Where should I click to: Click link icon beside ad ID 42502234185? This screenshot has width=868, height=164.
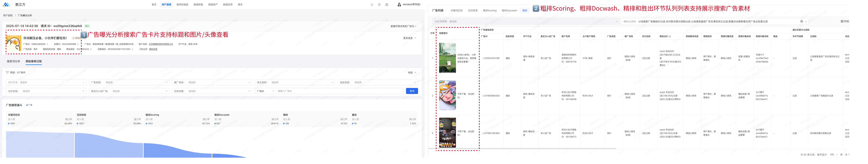[x=483, y=58]
